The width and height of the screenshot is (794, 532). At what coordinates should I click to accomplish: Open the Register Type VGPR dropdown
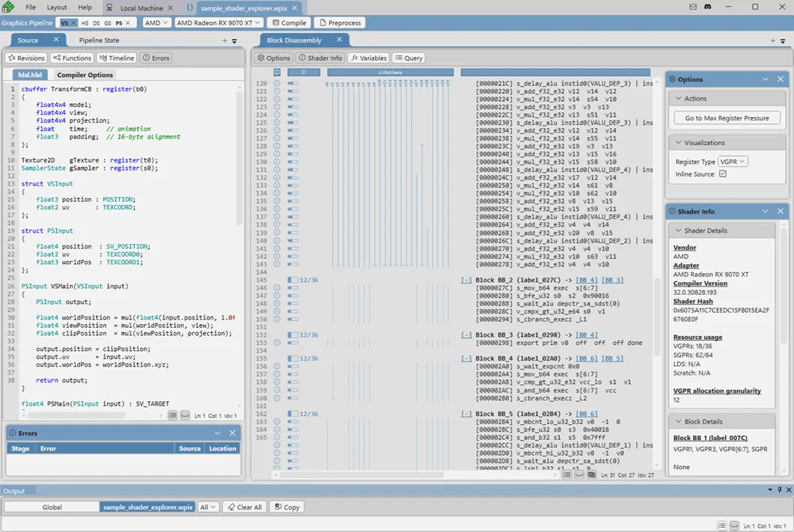coord(732,162)
